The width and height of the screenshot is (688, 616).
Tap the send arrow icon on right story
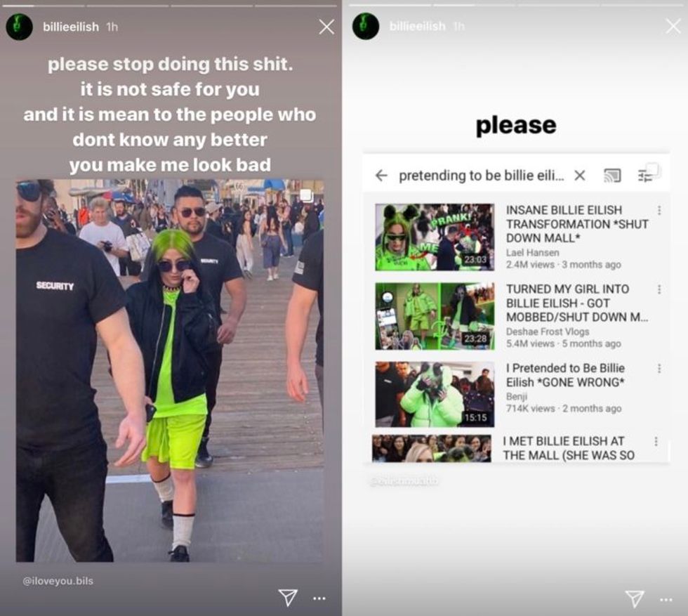point(635,599)
